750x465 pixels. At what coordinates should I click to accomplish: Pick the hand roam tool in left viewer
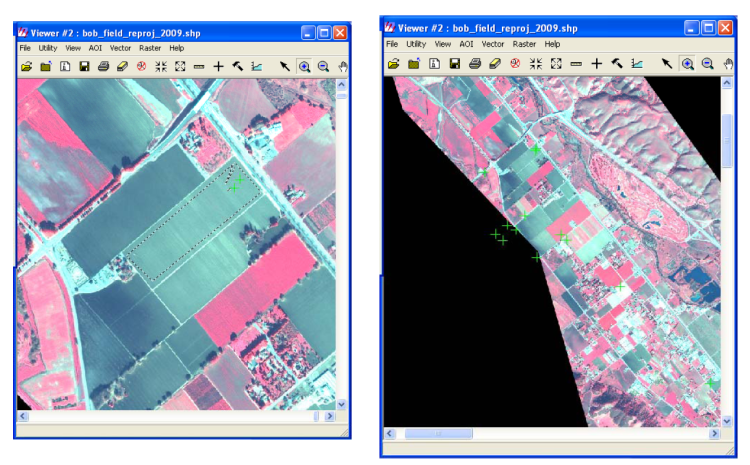342,66
